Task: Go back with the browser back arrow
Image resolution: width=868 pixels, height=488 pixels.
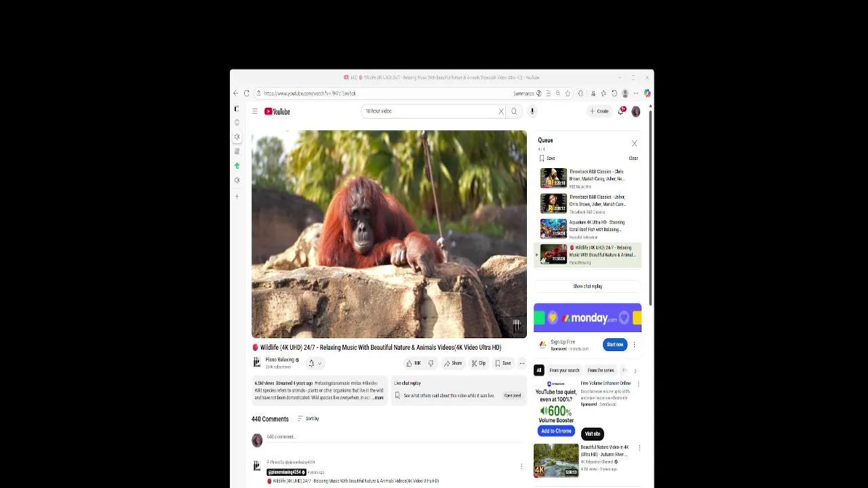Action: pyautogui.click(x=235, y=94)
